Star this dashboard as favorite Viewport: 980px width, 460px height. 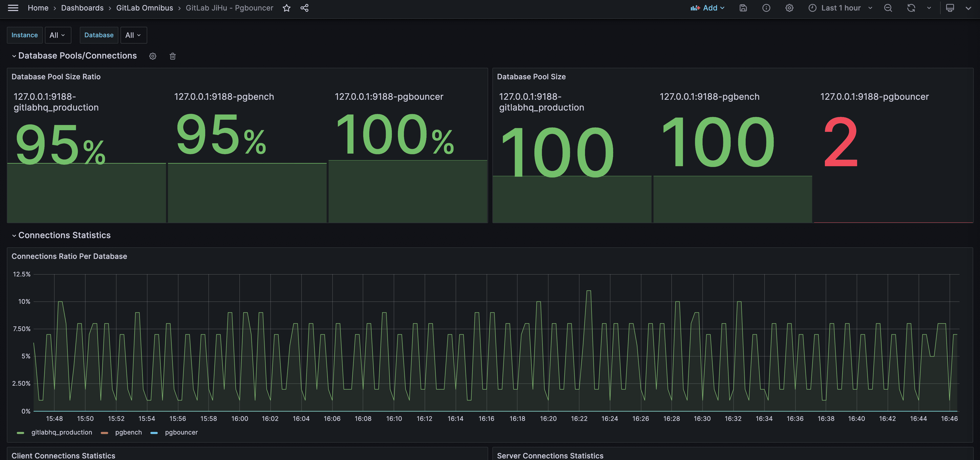coord(286,8)
